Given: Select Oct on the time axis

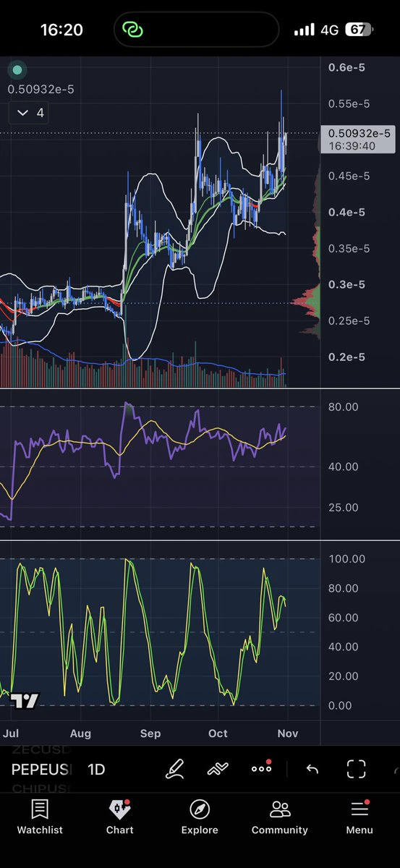Looking at the screenshot, I should coord(218,733).
